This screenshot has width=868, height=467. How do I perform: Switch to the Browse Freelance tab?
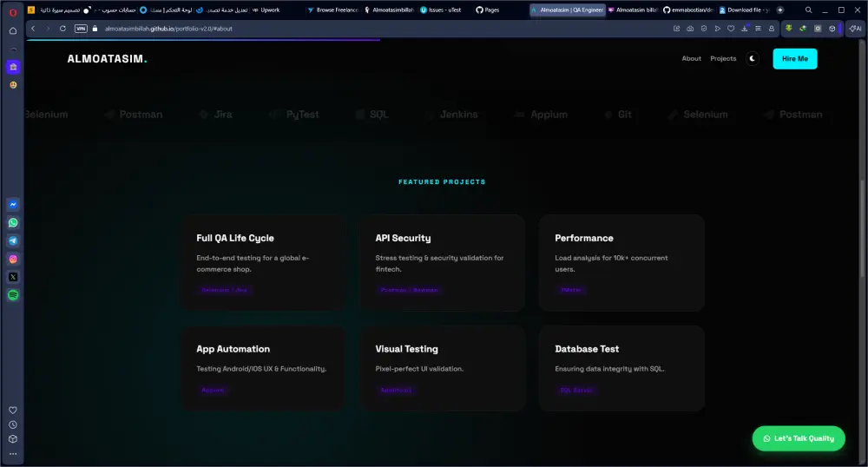[332, 10]
